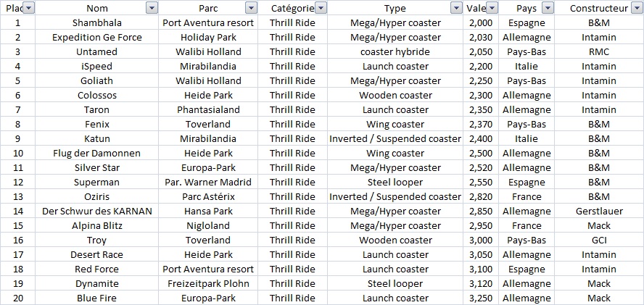Image resolution: width=644 pixels, height=305 pixels.
Task: Select the Red Force cell
Action: click(97, 270)
